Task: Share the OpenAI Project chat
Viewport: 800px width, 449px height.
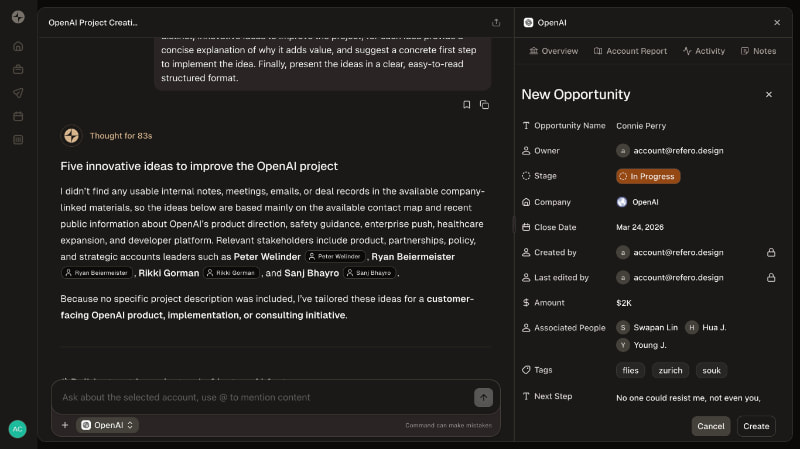Action: (496, 22)
